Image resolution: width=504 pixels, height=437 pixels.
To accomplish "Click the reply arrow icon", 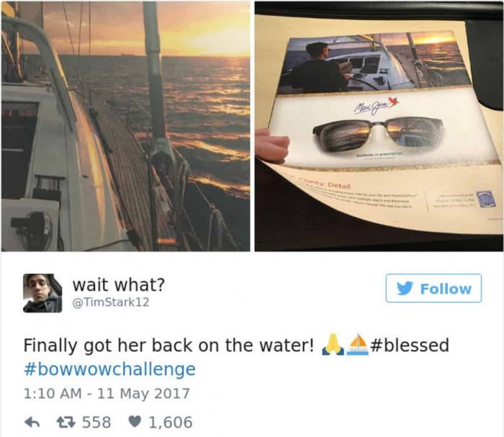I will (x=32, y=423).
